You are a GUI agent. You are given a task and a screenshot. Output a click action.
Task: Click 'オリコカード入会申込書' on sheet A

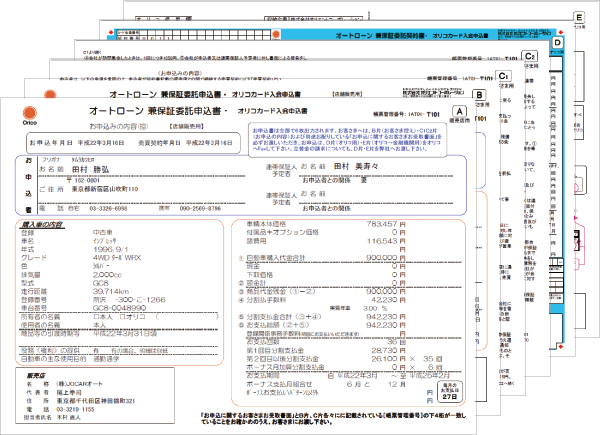pyautogui.click(x=272, y=111)
